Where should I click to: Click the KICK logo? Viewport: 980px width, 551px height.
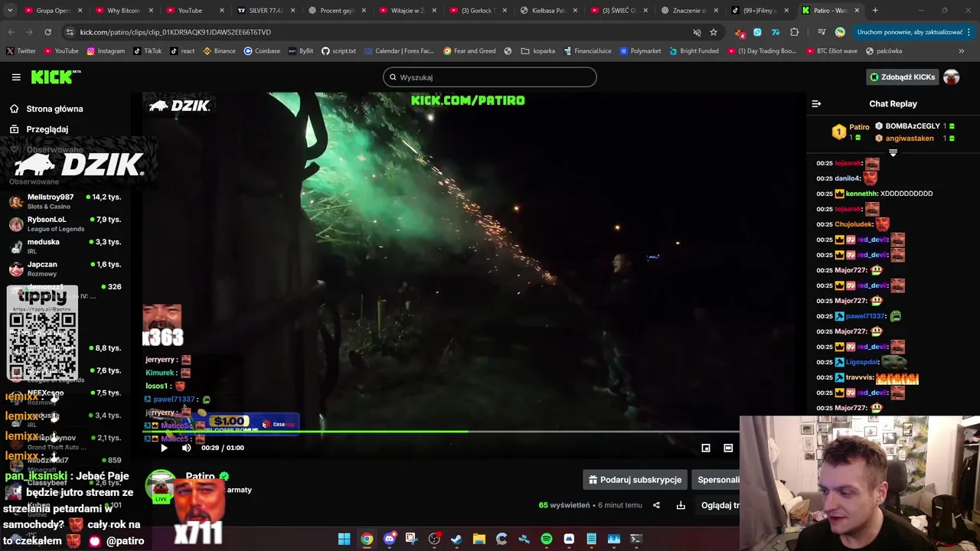56,77
